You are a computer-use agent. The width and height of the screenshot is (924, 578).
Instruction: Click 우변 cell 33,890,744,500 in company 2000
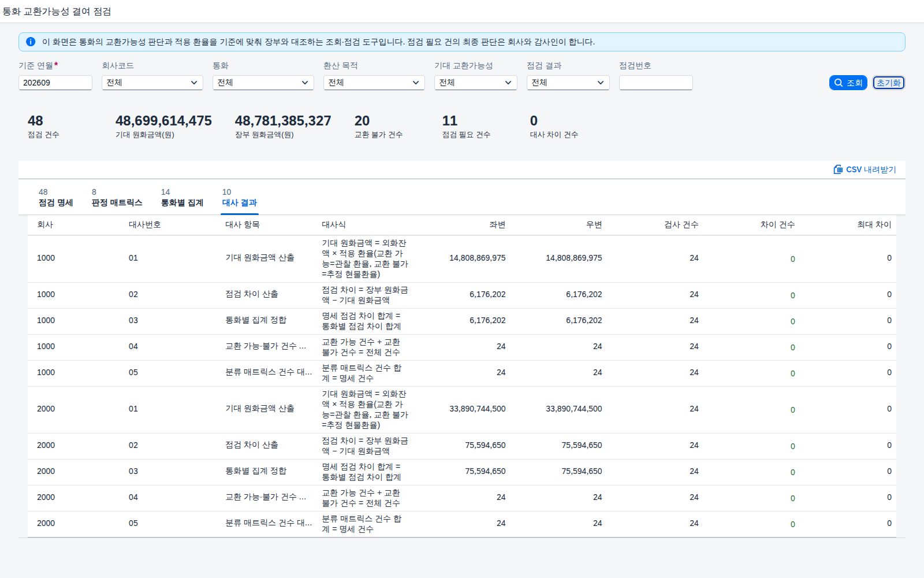click(574, 409)
